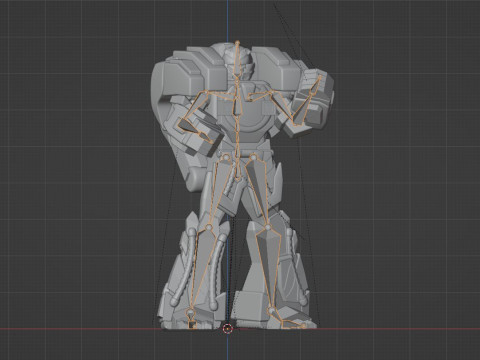Click the knee joint of the screen-left leg
Screen dimensions: 480x360
click(x=209, y=227)
